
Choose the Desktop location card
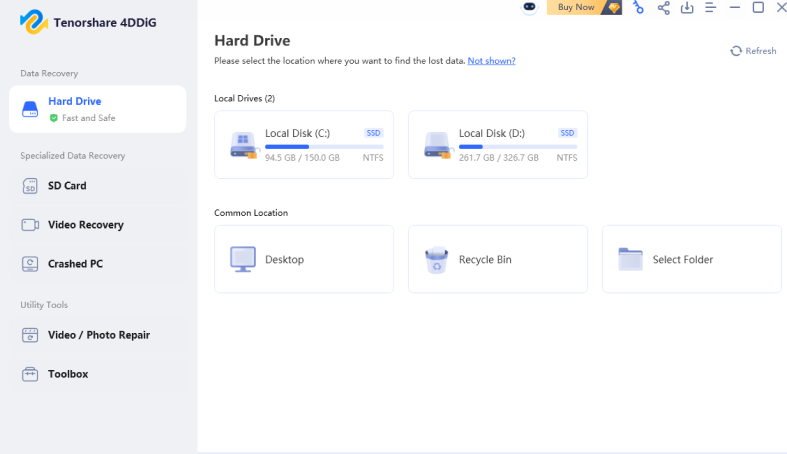pos(304,259)
